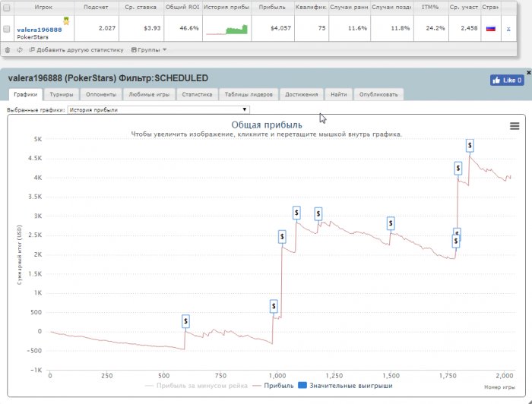Sort by the ITM% column header

[430, 7]
